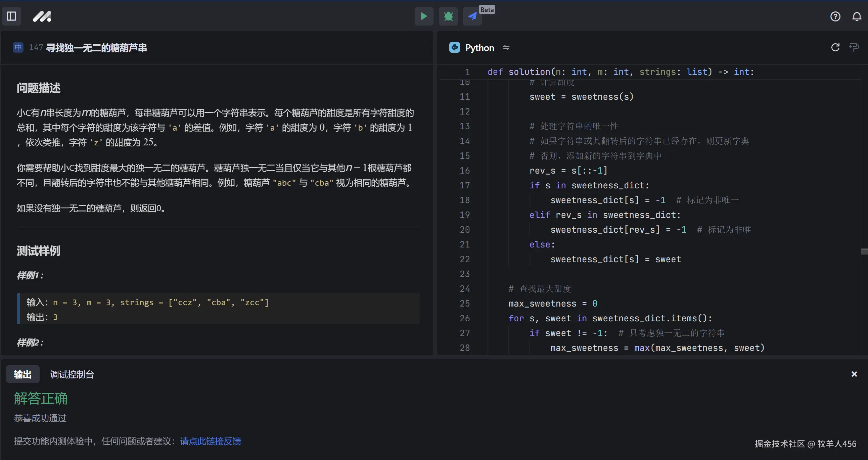The height and width of the screenshot is (460, 868).
Task: Format the code with the paint roller icon
Action: point(855,48)
